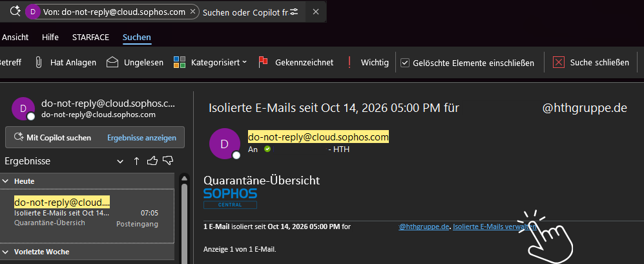This screenshot has width=644, height=264.
Task: Collapse the Vorletzte Woche group
Action: (6, 252)
